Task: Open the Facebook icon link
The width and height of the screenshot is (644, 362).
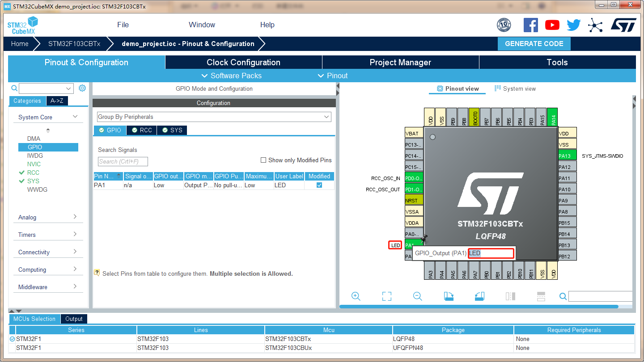Action: click(x=530, y=25)
